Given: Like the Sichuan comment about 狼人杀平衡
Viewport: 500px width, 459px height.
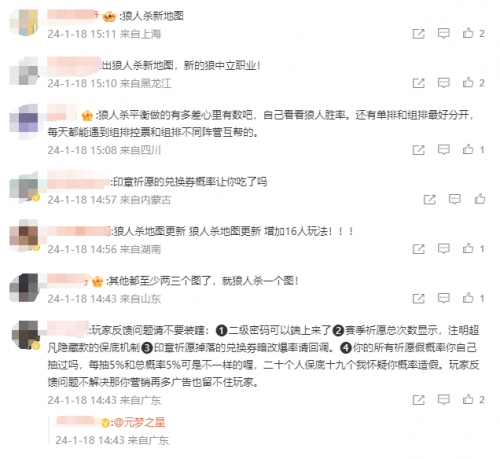Looking at the screenshot, I should click(468, 149).
